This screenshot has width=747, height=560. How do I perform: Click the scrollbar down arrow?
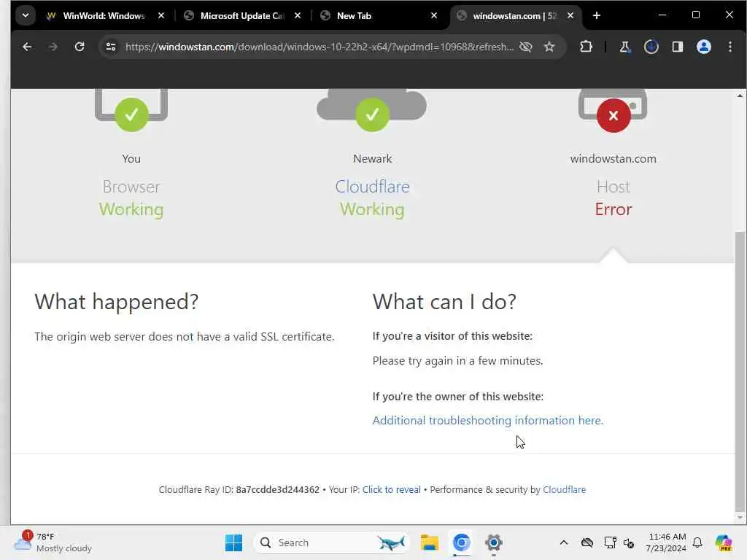740,517
